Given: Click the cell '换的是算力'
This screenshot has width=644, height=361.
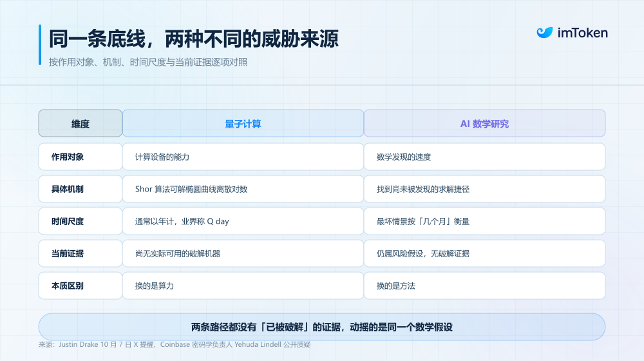Looking at the screenshot, I should pos(243,286).
